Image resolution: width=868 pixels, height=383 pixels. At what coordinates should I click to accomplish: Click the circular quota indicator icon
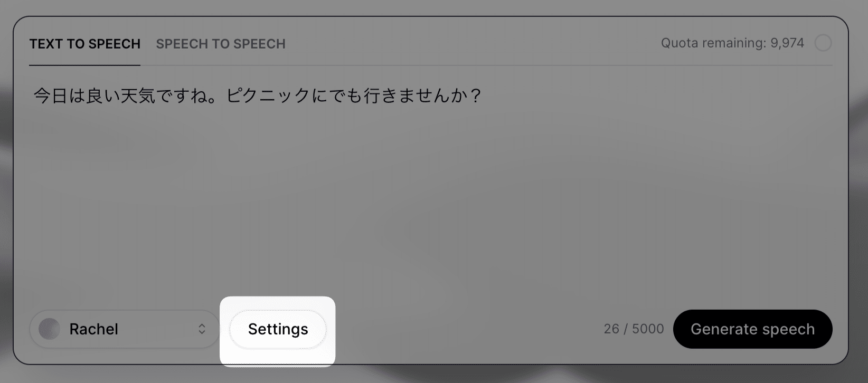click(x=823, y=43)
